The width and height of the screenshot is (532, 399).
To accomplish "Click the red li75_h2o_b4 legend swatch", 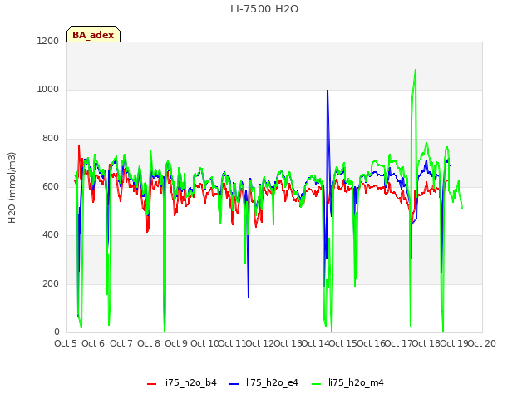I will coord(151,384).
